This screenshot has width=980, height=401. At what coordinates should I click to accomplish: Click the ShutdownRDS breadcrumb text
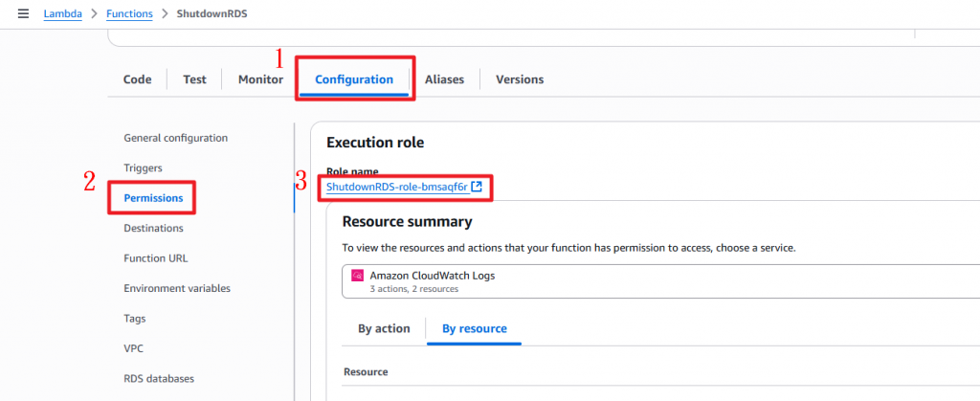212,13
